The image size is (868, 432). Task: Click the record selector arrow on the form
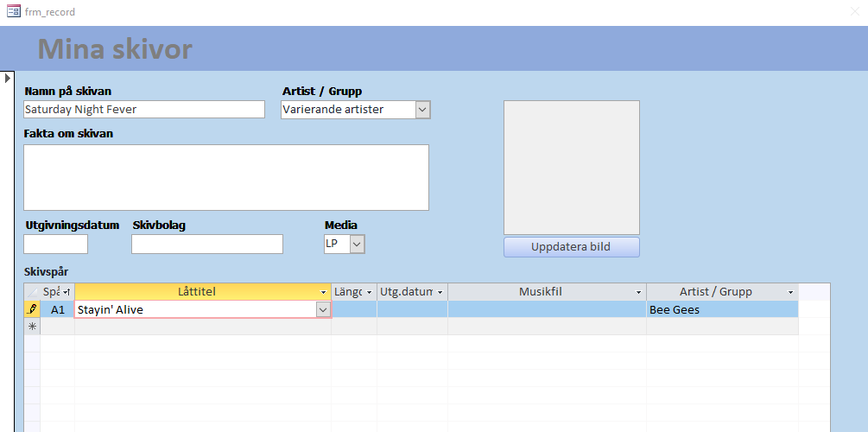8,78
